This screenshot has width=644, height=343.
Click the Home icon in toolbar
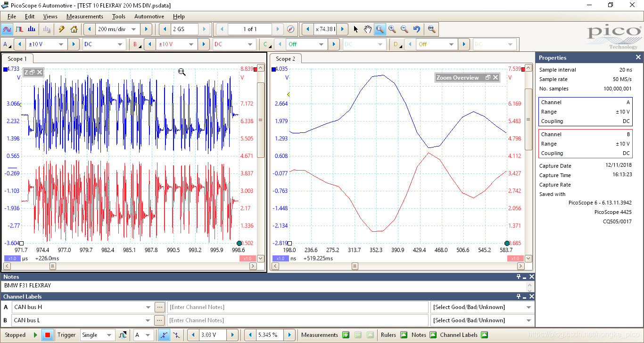click(74, 29)
